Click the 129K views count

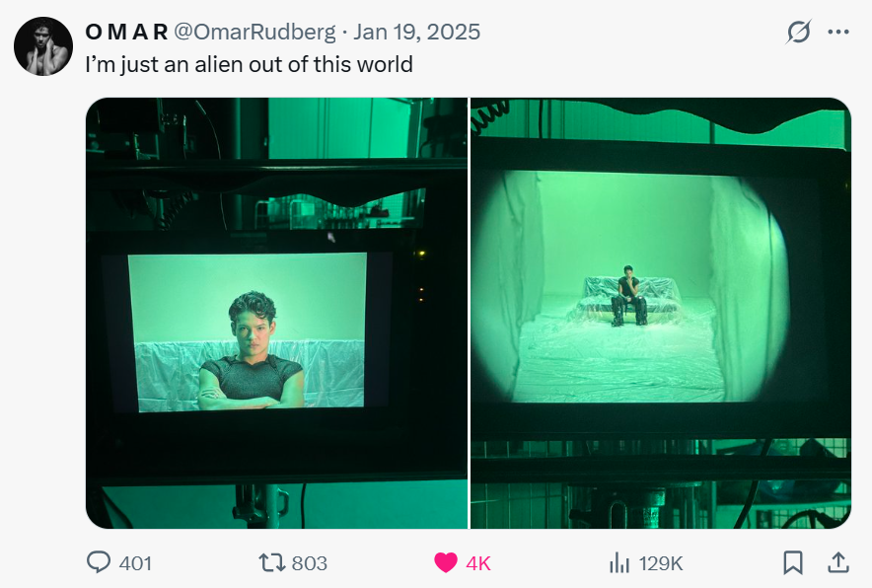coord(661,563)
